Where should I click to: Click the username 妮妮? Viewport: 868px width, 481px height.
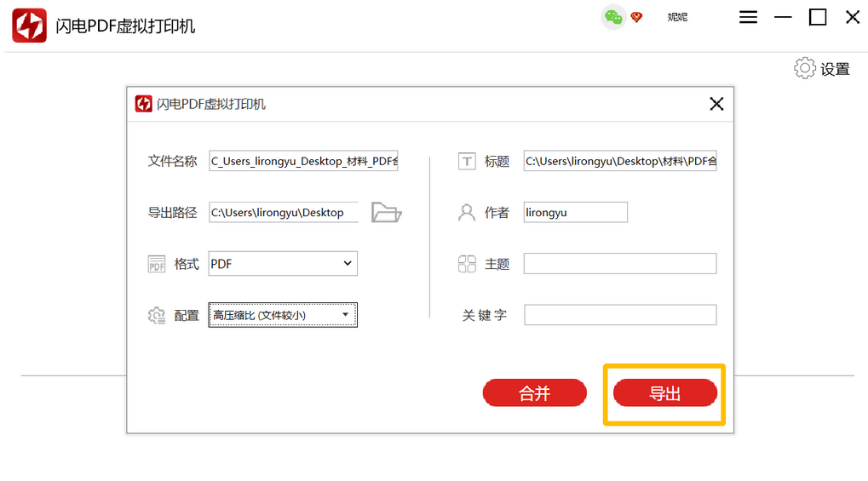pyautogui.click(x=677, y=17)
